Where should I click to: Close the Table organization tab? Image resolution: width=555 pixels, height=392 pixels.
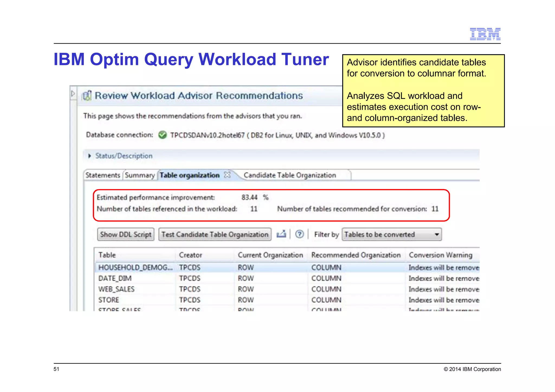click(227, 175)
